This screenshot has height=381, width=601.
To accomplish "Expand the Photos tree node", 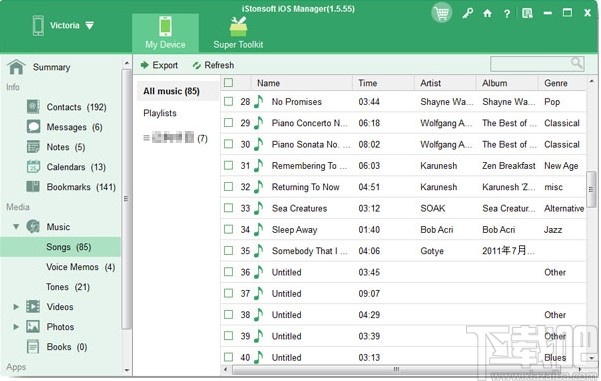I will click(16, 327).
